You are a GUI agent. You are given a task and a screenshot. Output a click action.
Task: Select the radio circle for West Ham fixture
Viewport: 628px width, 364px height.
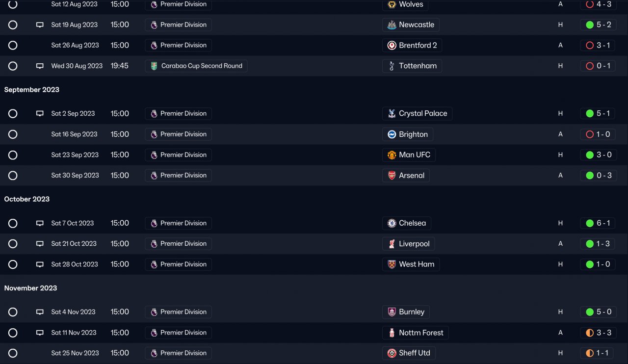(x=13, y=264)
